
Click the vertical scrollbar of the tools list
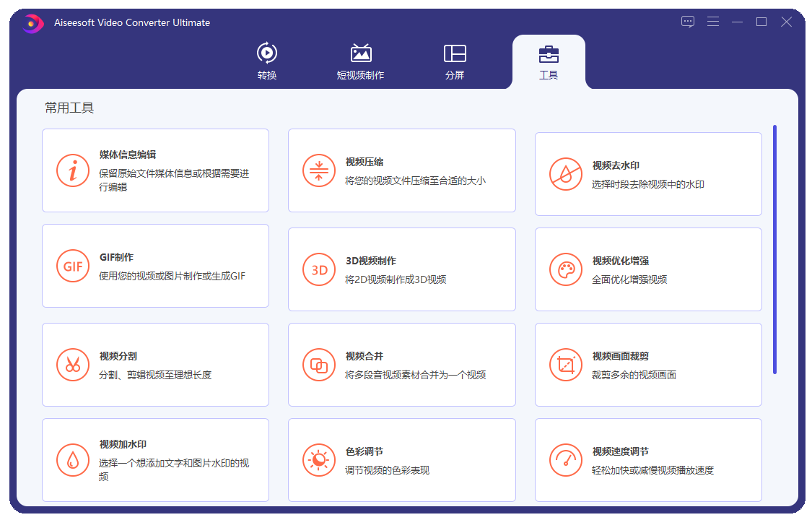point(774,249)
